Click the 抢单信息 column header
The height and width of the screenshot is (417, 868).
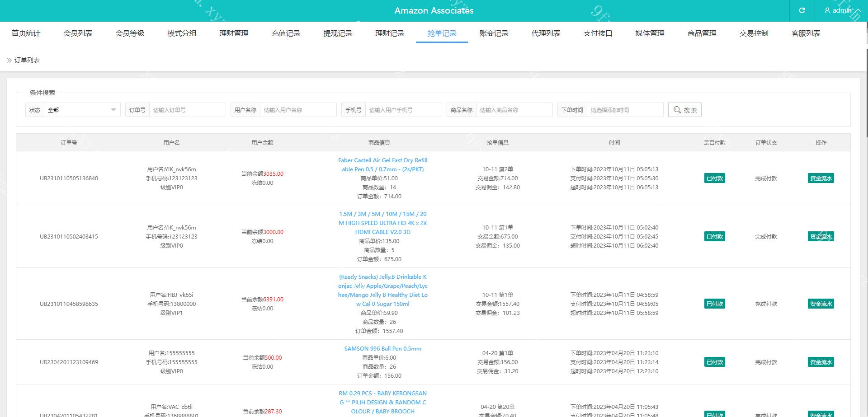[x=497, y=142]
